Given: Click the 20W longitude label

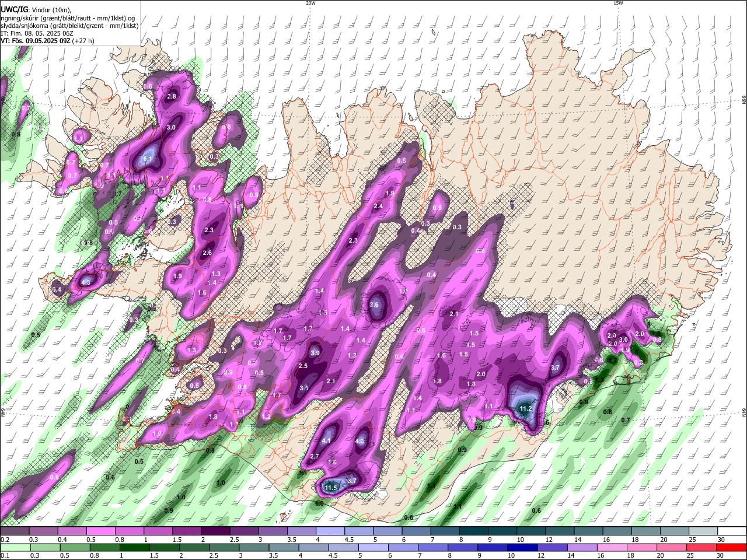Looking at the screenshot, I should [310, 3].
